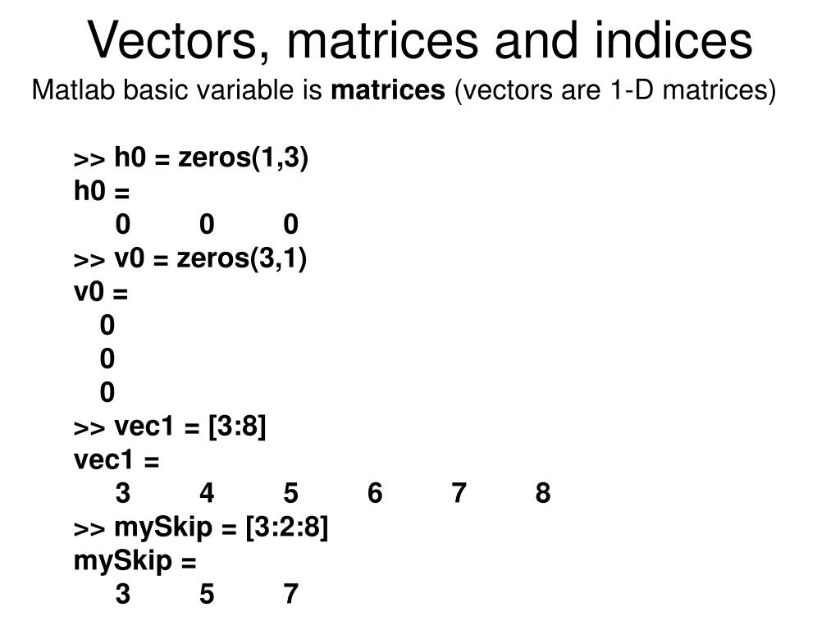840x630 pixels.
Task: Click the 'mySkip =' output label
Action: [135, 561]
